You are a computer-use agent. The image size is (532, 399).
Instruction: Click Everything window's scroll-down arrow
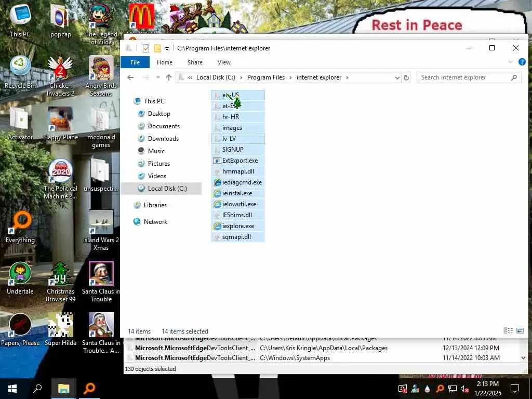[523, 358]
